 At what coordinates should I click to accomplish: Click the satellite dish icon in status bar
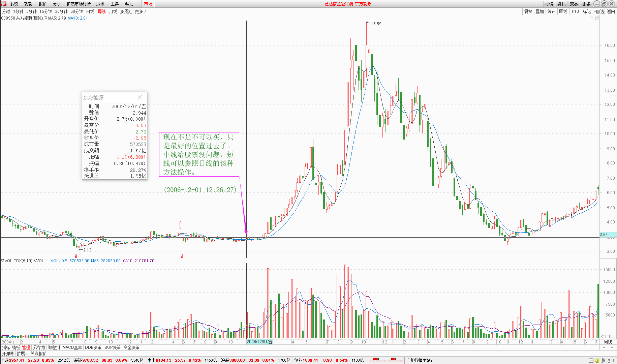click(x=603, y=360)
